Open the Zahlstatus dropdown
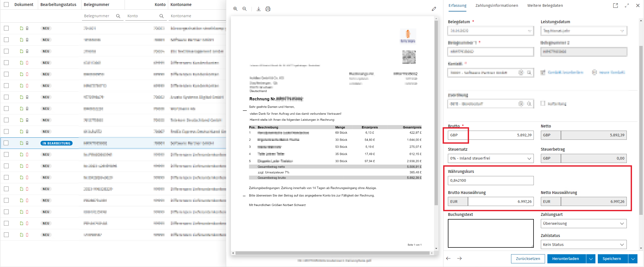The height and width of the screenshot is (267, 644). click(x=584, y=245)
